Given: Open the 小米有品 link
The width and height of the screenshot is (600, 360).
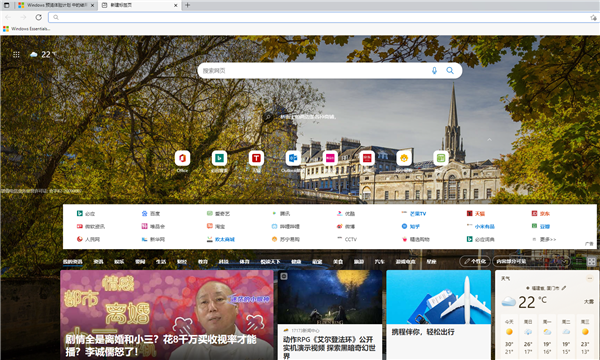Looking at the screenshot, I should (x=481, y=226).
